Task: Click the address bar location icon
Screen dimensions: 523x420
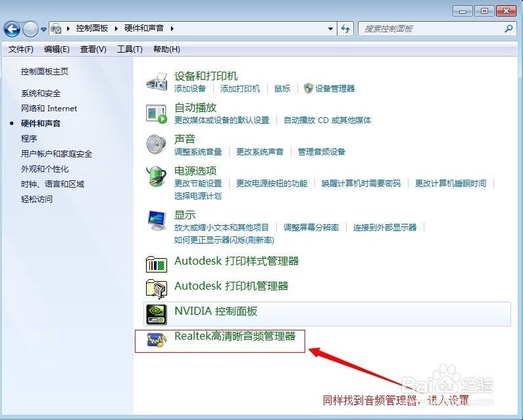Action: [x=56, y=29]
